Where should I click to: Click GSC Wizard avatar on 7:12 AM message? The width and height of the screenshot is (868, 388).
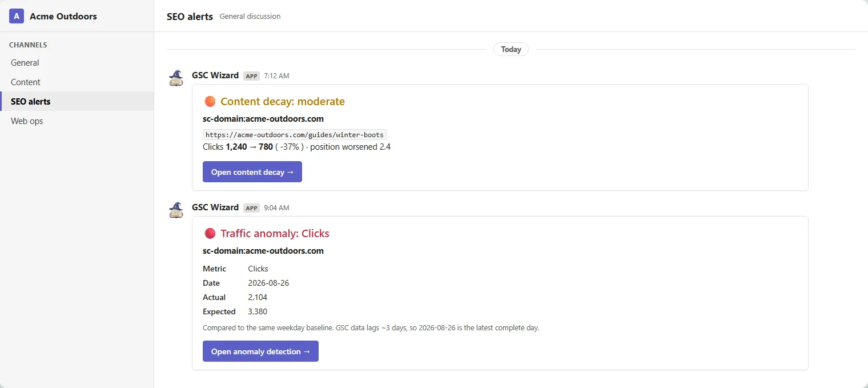(x=176, y=78)
